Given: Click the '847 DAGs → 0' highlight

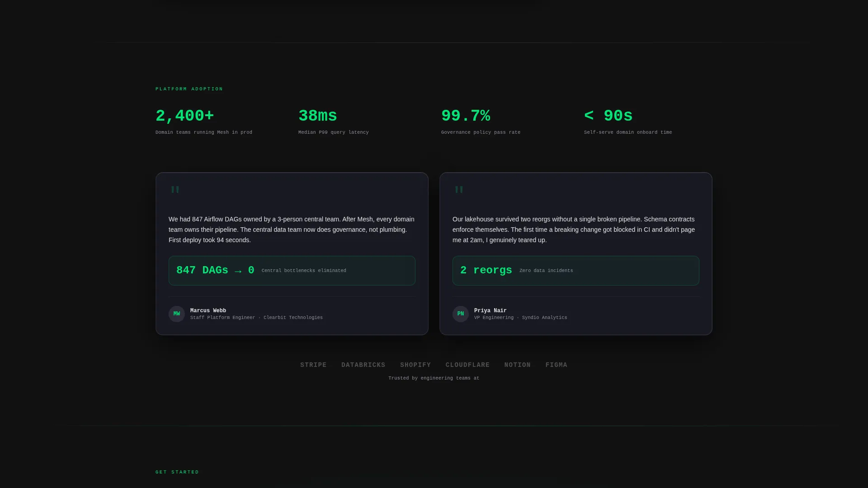Looking at the screenshot, I should coord(215,271).
